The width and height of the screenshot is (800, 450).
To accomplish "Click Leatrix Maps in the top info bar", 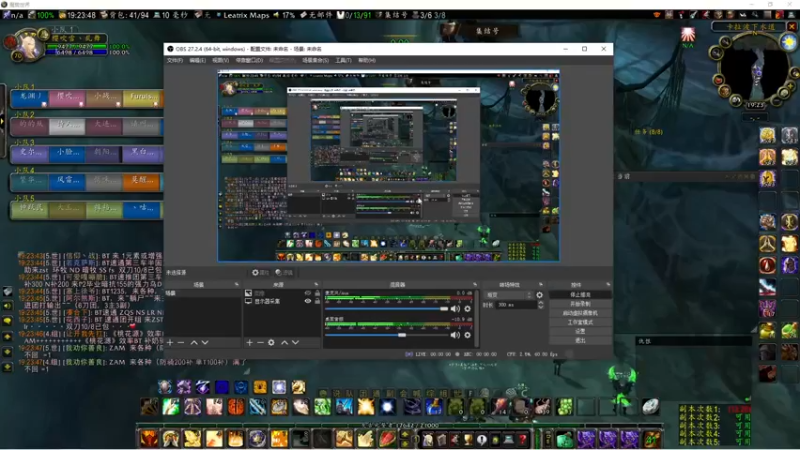I will pyautogui.click(x=246, y=15).
